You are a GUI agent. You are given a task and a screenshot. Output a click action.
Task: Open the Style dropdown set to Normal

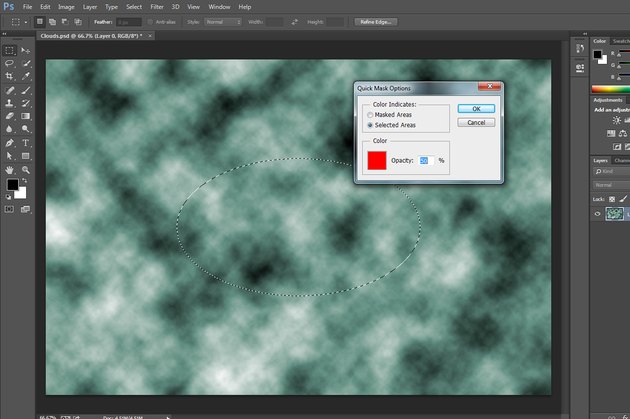click(223, 22)
